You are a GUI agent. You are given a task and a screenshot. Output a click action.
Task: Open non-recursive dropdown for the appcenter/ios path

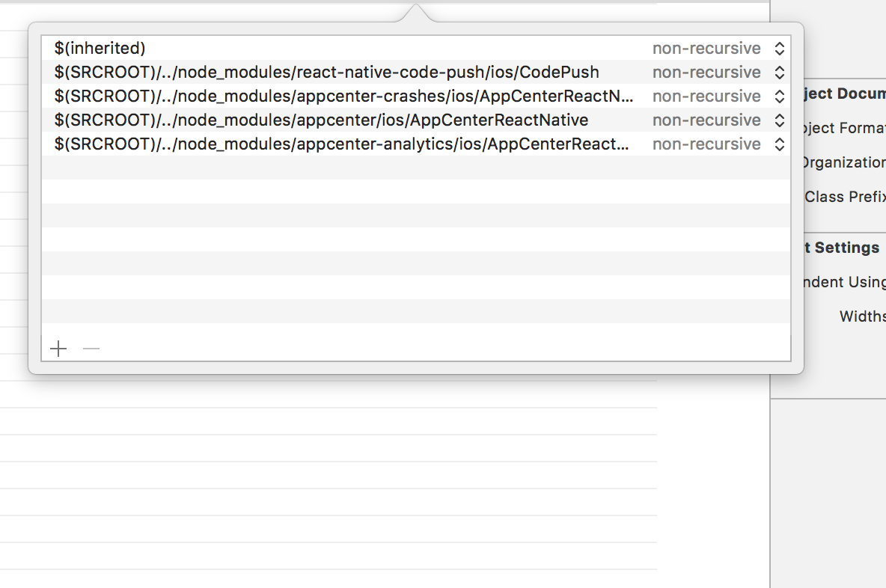tap(706, 120)
